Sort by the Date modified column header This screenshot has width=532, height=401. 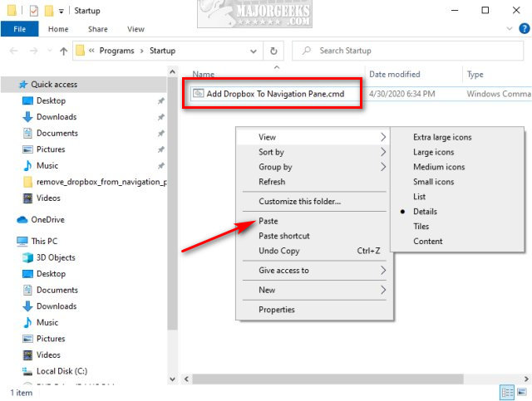[395, 74]
